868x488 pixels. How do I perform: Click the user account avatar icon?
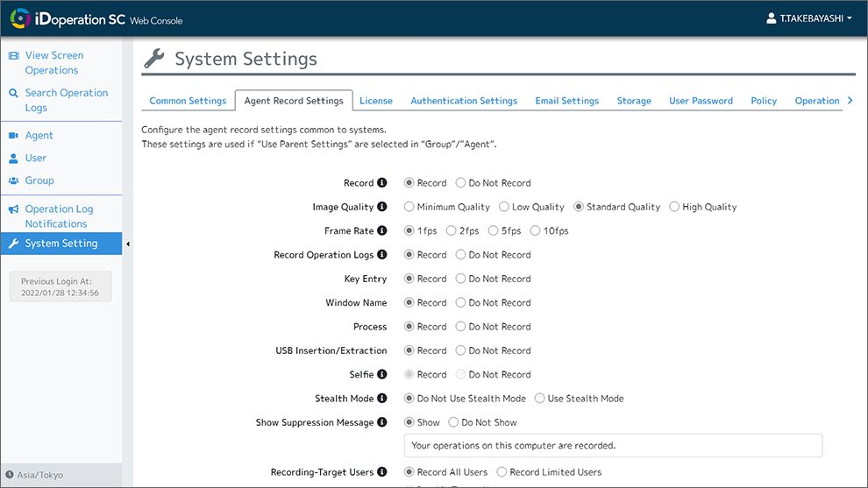tap(771, 18)
